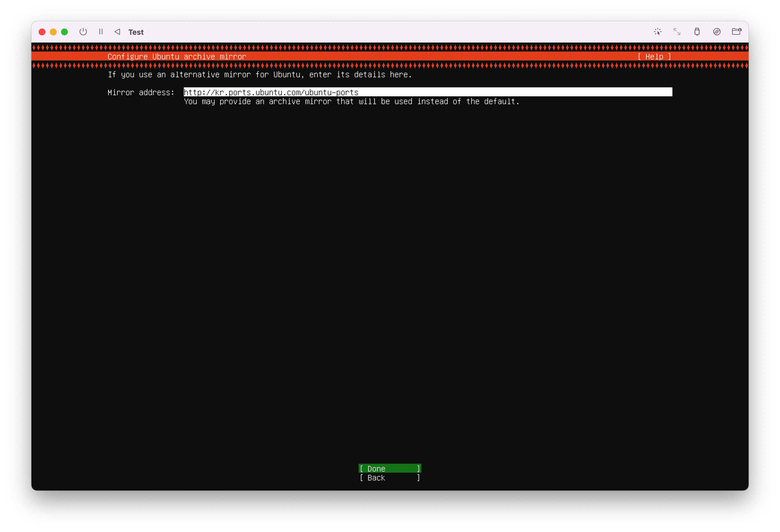Click the resize display arrows icon
Screen dimensions: 780x532
(677, 32)
